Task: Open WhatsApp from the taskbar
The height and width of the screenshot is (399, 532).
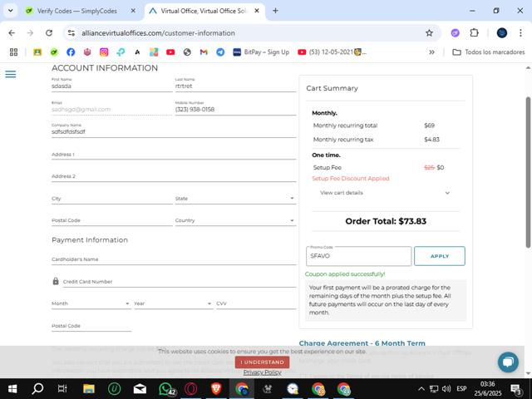Action: tap(166, 389)
